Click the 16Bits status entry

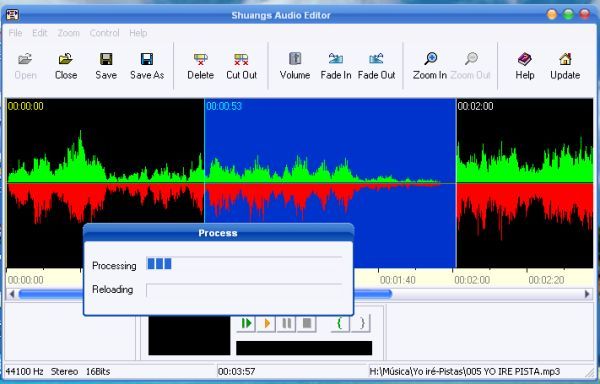(98, 371)
